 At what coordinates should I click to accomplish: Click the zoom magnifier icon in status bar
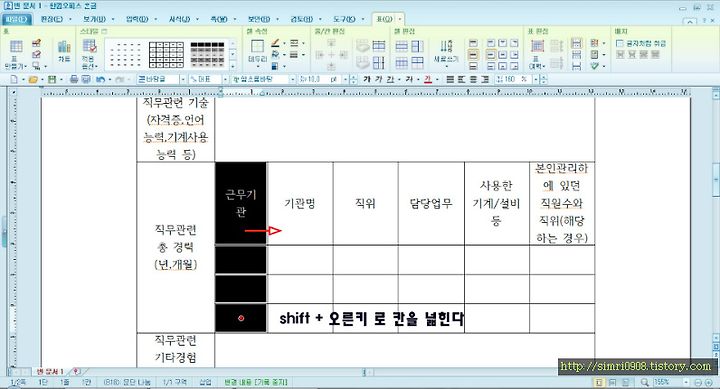point(645,382)
